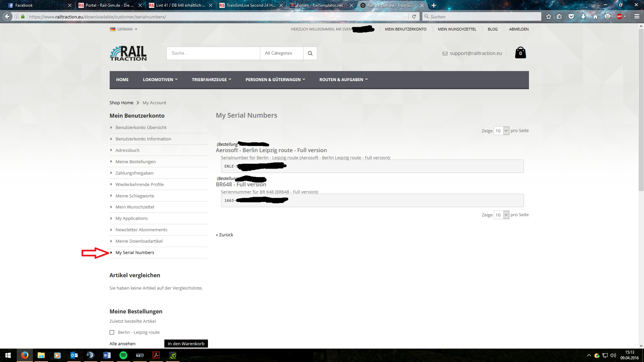Click the Adblock Plus toolbar icon

point(620,16)
